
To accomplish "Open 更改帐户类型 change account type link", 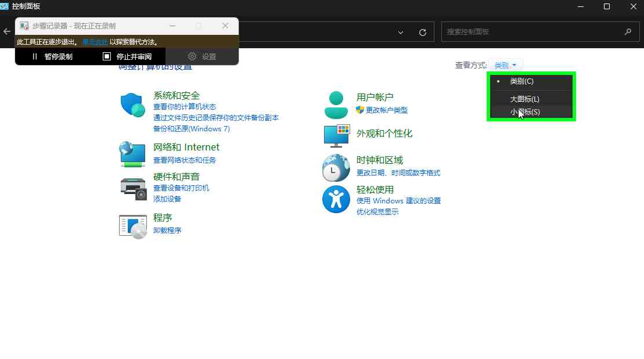I will point(386,110).
